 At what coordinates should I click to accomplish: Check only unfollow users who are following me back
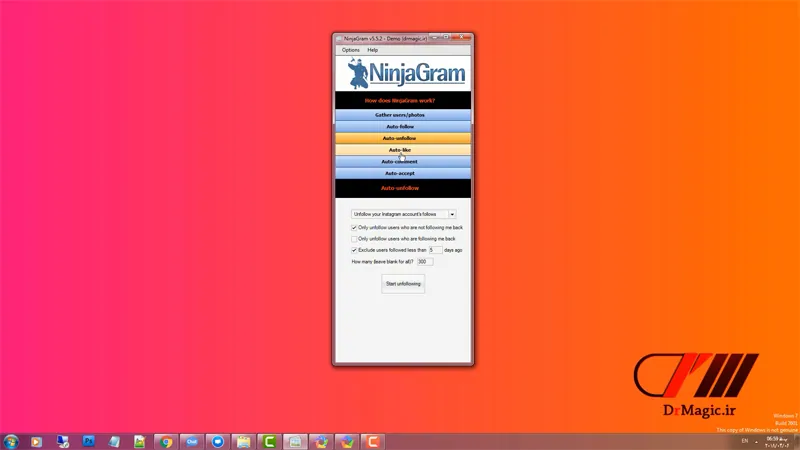tap(354, 239)
